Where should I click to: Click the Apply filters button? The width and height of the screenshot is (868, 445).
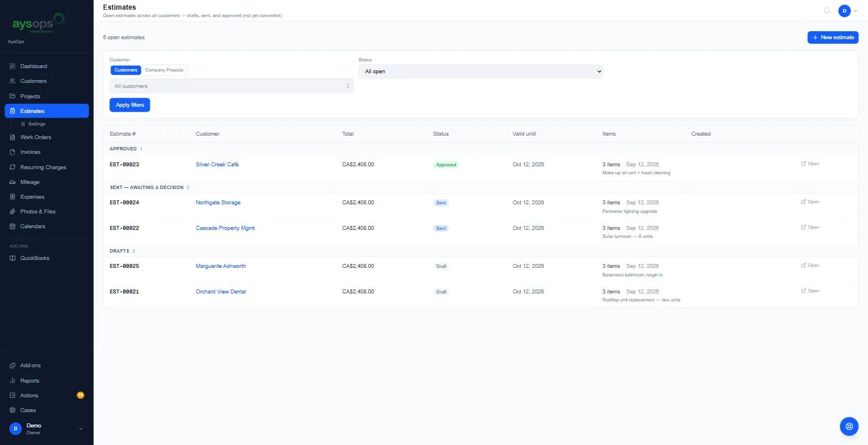[130, 105]
